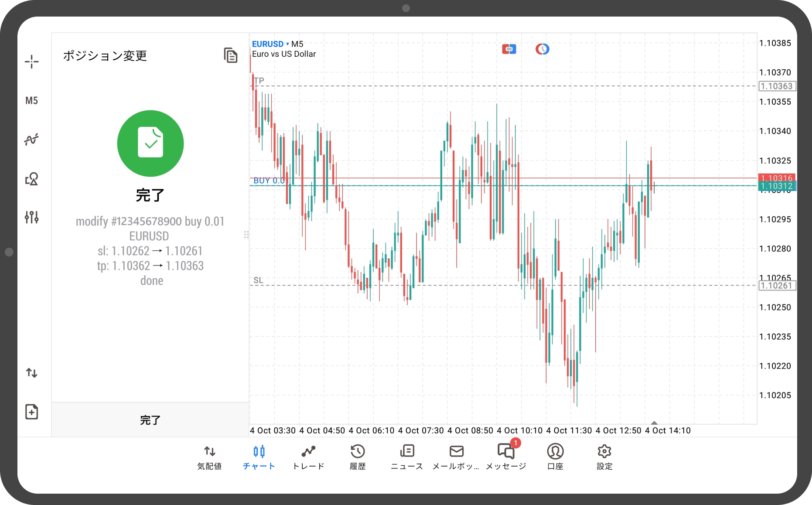Select the crosshair tool in sidebar

pyautogui.click(x=31, y=61)
